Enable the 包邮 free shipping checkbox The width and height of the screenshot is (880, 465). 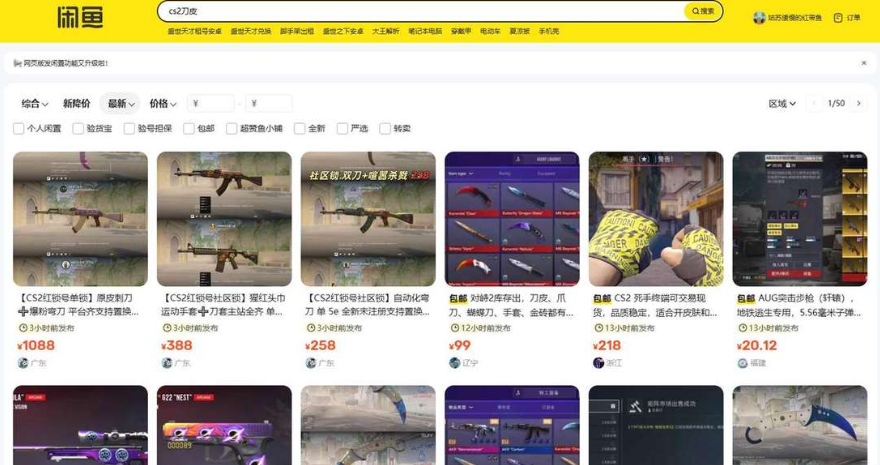click(189, 128)
